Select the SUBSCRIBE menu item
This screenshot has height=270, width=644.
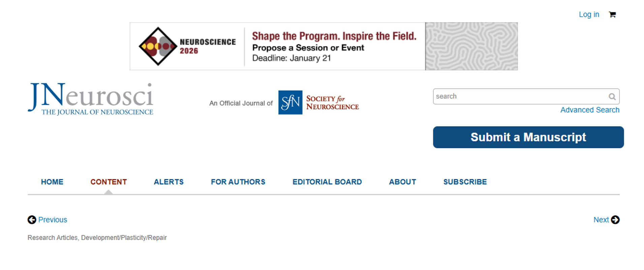[465, 182]
